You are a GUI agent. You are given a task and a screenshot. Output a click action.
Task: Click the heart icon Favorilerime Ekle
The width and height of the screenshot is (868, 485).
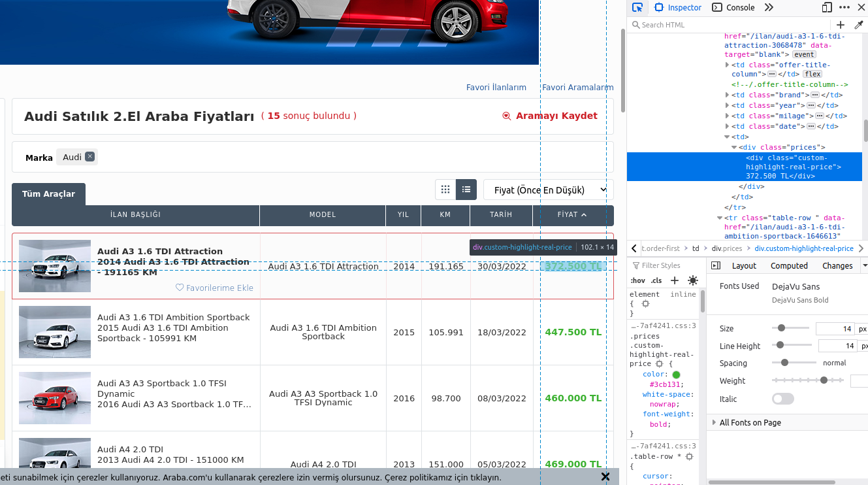tap(180, 288)
